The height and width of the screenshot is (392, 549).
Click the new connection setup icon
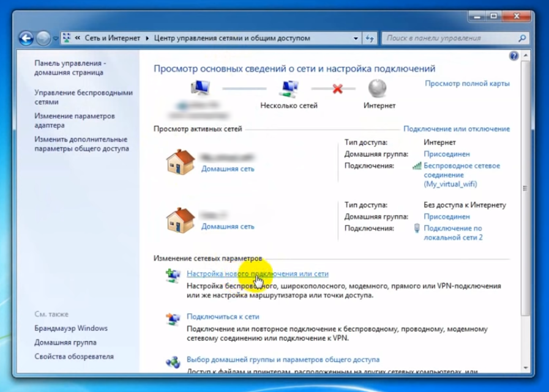coord(173,275)
